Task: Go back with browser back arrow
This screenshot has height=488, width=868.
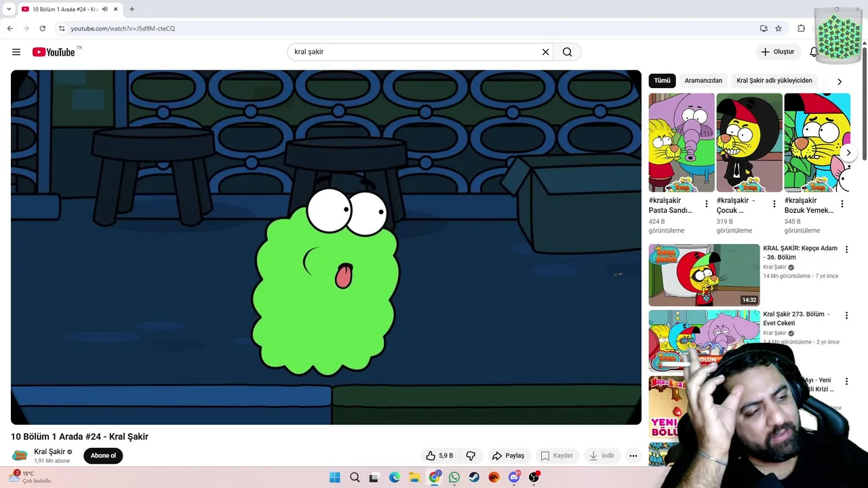Action: (10, 28)
